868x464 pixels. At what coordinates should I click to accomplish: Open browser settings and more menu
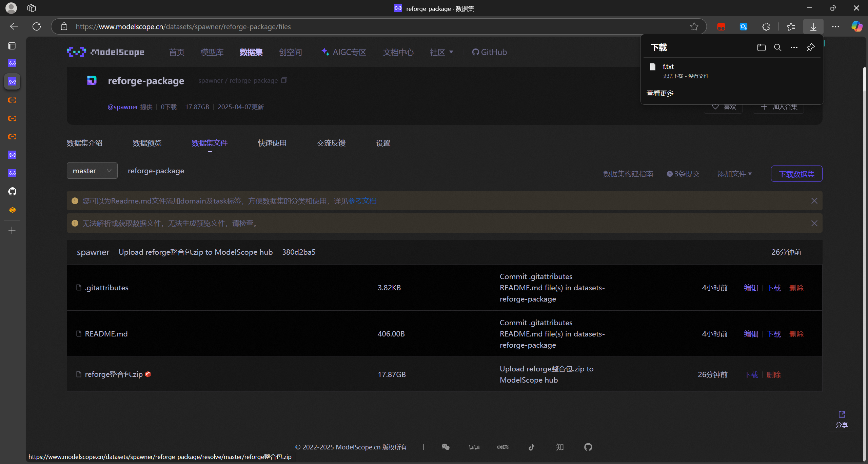pyautogui.click(x=835, y=26)
